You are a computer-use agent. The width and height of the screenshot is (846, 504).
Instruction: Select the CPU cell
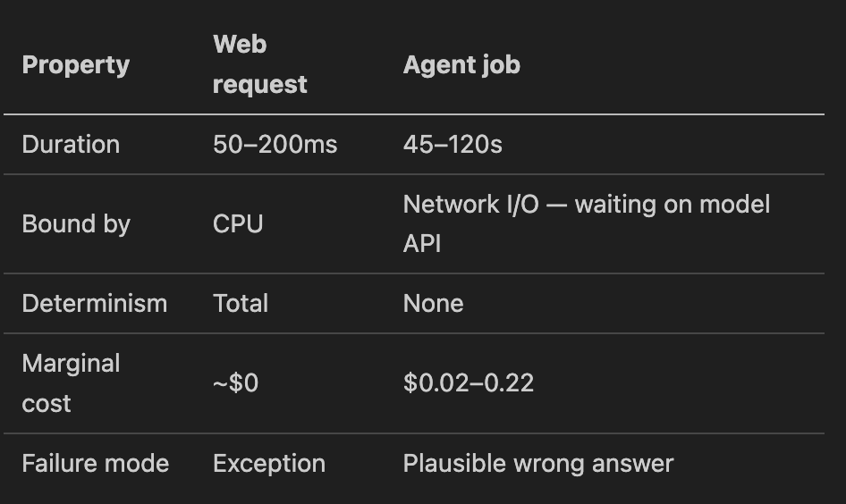pyautogui.click(x=237, y=223)
